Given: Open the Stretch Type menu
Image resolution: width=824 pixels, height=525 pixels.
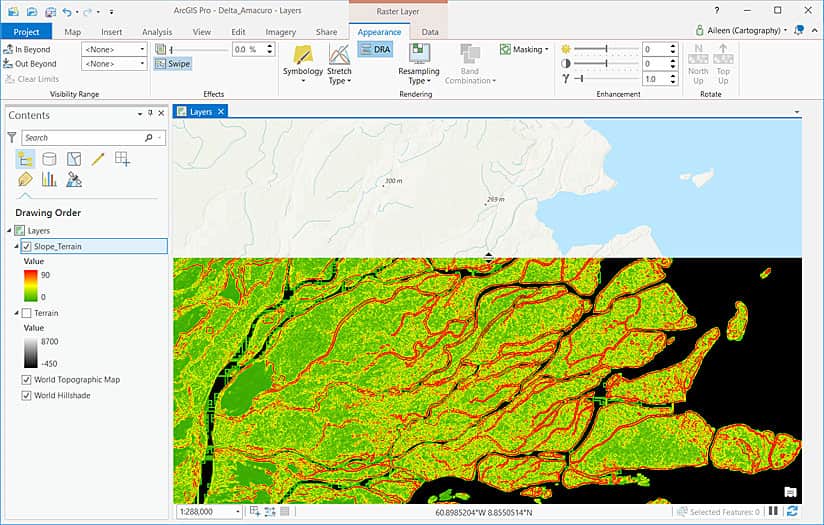Looking at the screenshot, I should 339,64.
